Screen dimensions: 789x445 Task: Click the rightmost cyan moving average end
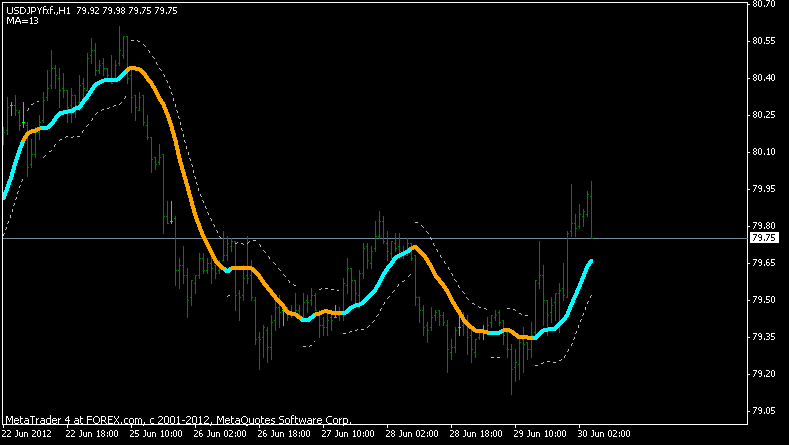point(591,261)
